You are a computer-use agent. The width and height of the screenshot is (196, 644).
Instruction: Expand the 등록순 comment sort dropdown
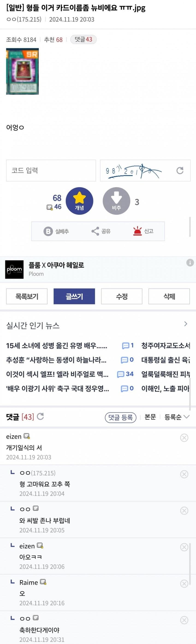[x=177, y=417]
